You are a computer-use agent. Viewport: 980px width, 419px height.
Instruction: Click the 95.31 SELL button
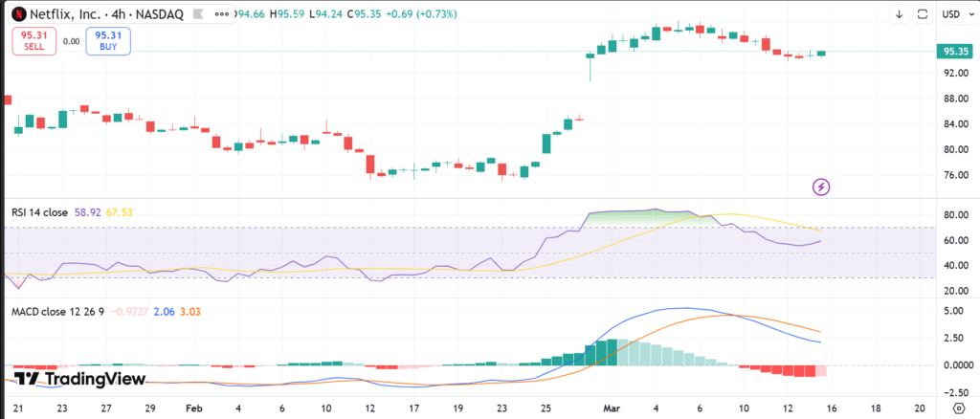[x=33, y=40]
